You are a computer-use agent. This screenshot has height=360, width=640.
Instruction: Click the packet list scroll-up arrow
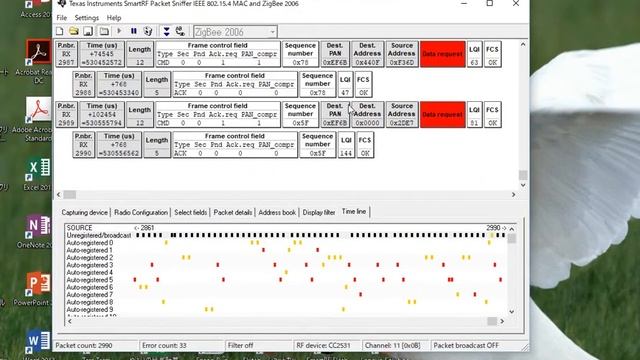(x=523, y=44)
